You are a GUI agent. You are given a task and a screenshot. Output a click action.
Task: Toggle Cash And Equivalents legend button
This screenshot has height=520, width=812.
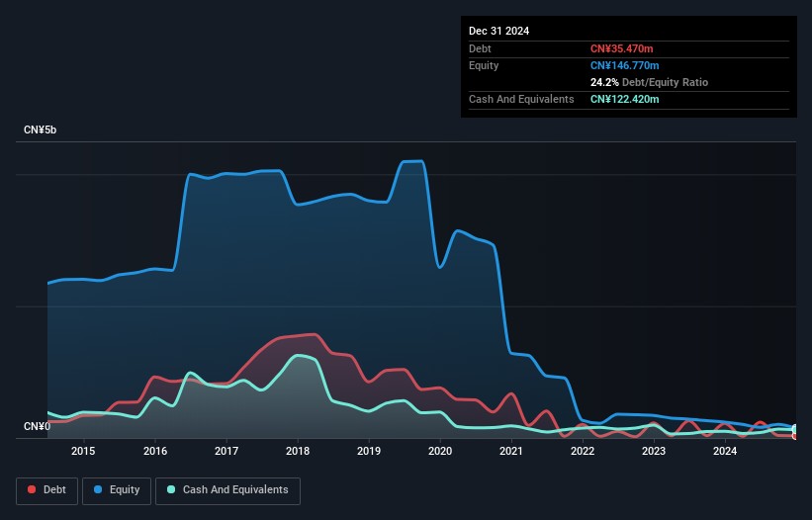227,490
